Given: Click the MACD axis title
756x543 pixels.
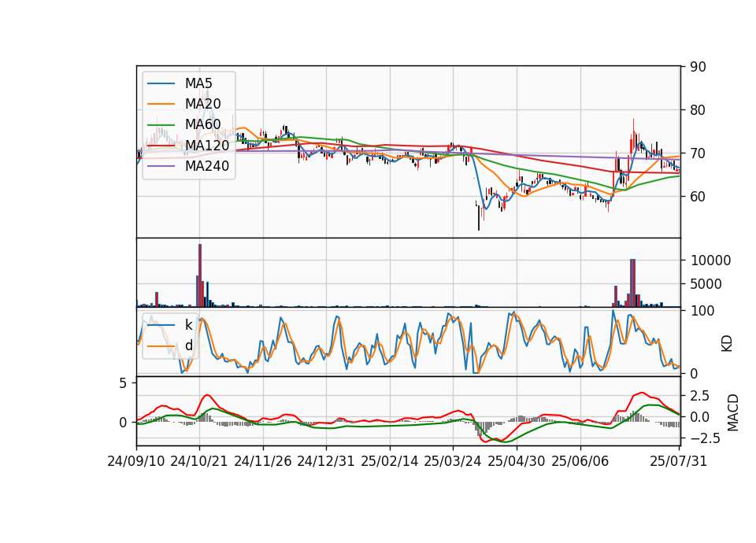Looking at the screenshot, I should click(733, 412).
